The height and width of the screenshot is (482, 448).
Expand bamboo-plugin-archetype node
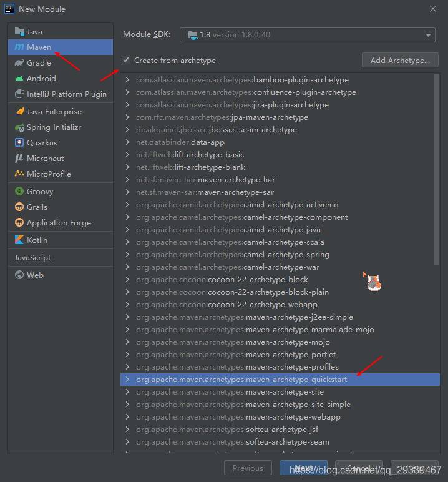point(127,80)
